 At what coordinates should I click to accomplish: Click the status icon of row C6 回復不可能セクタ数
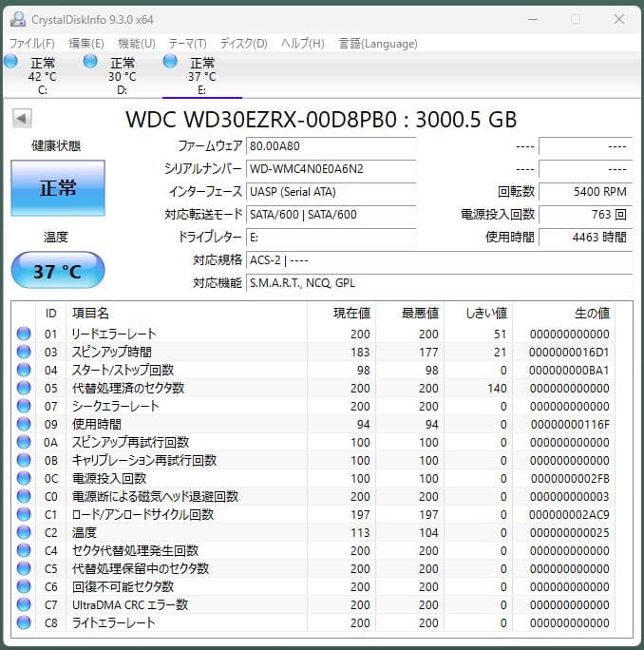coord(24,586)
